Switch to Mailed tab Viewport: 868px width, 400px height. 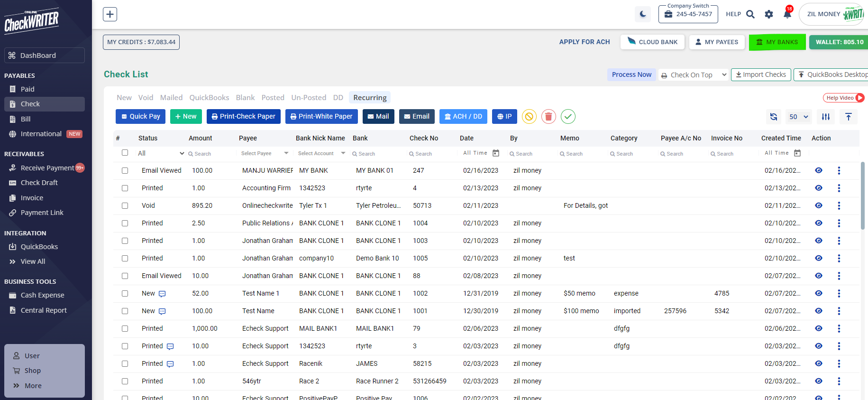coord(171,98)
